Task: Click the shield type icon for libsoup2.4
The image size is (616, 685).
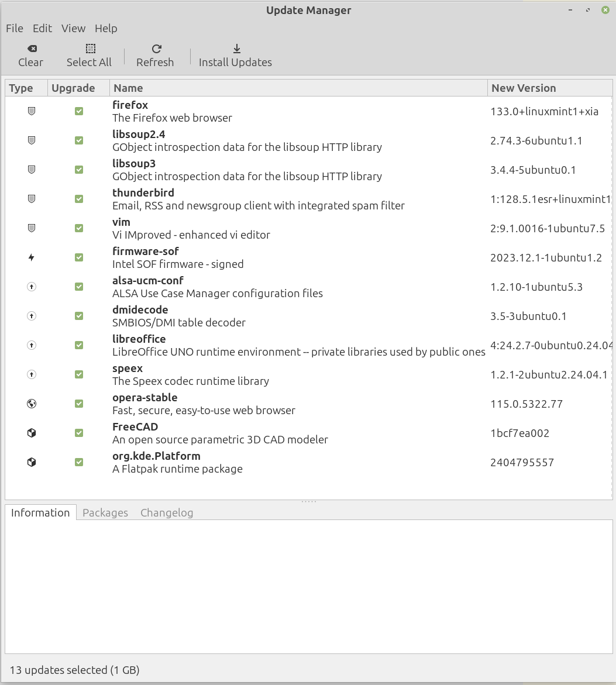Action: [x=32, y=140]
